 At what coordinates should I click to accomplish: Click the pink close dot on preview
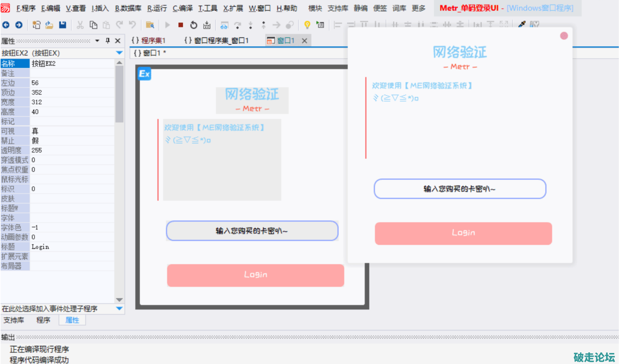pos(564,36)
